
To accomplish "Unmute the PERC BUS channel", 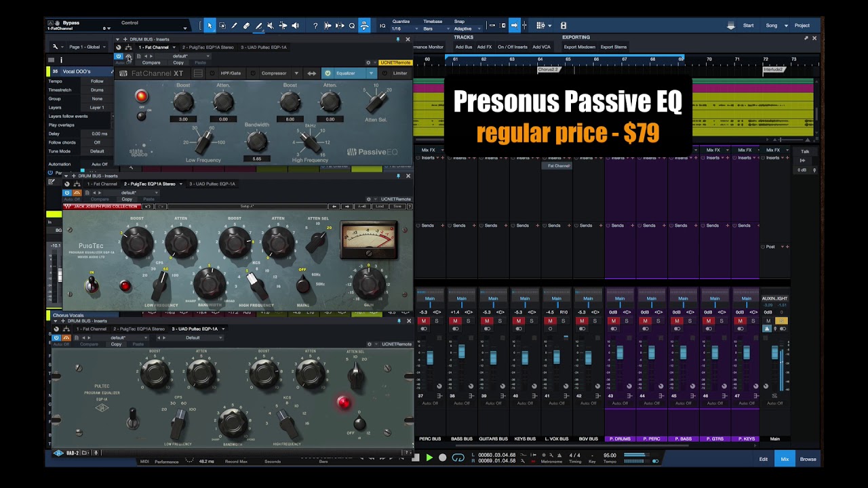I will click(424, 321).
